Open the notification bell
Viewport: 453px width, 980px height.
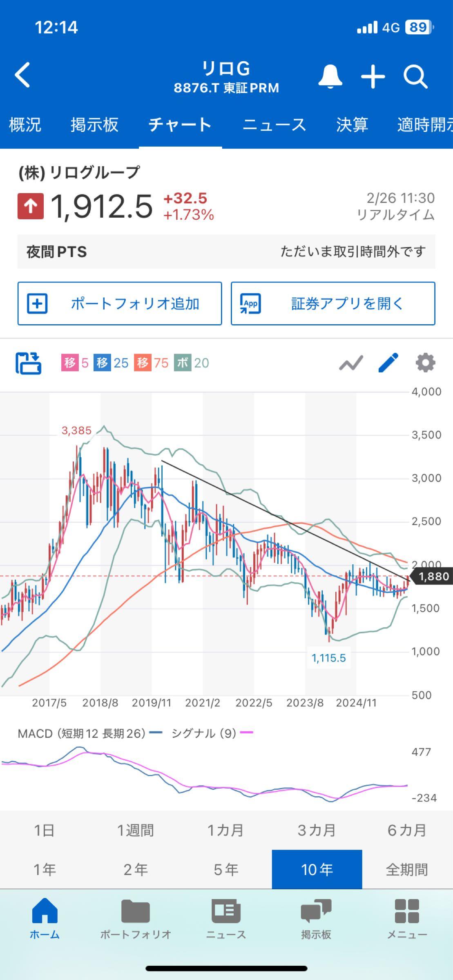[331, 76]
